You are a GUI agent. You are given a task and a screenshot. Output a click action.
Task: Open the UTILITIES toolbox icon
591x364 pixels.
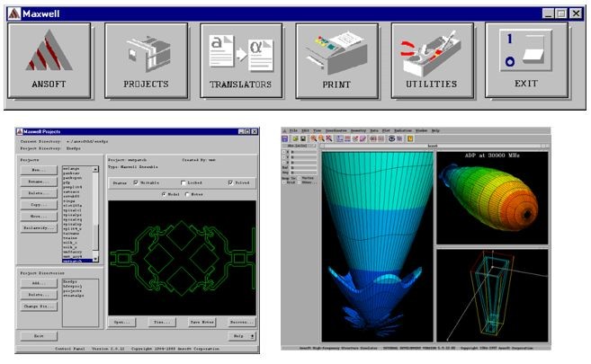[x=433, y=60]
